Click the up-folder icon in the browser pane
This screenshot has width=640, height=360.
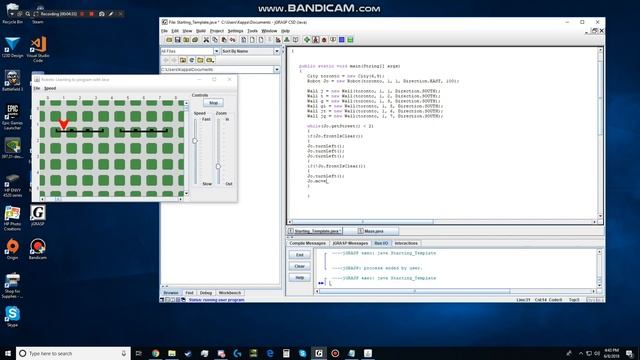click(183, 60)
